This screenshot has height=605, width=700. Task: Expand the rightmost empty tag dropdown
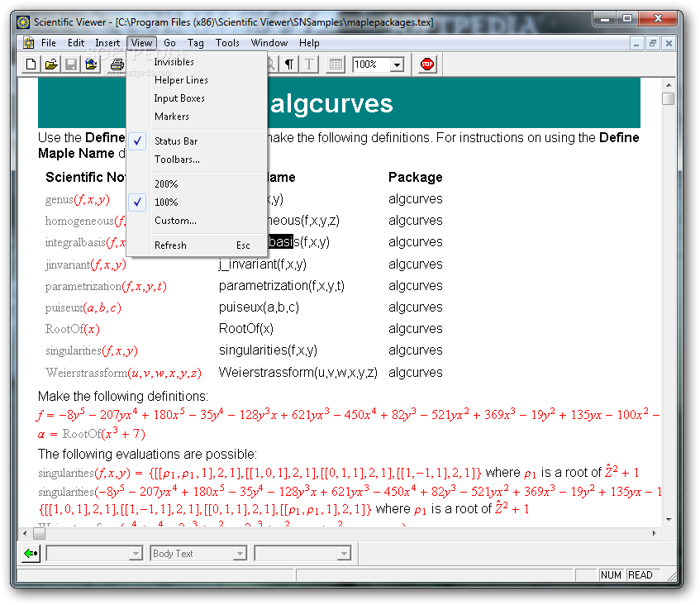click(344, 554)
